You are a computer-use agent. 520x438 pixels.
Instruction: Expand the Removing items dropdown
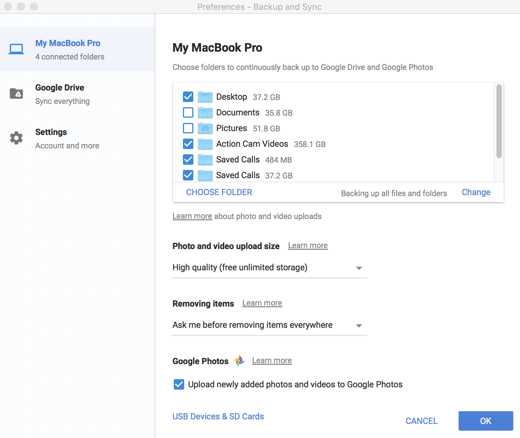point(269,325)
